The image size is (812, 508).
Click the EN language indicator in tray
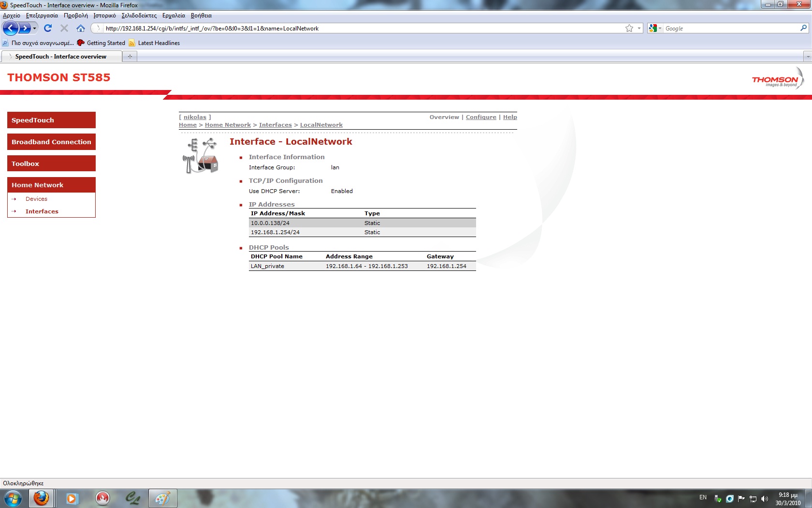[703, 497]
